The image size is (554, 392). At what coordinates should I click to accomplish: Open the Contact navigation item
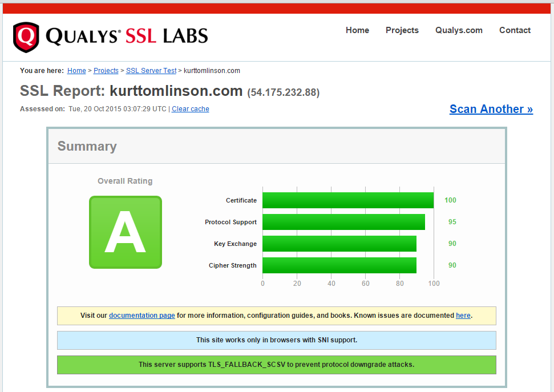(515, 30)
